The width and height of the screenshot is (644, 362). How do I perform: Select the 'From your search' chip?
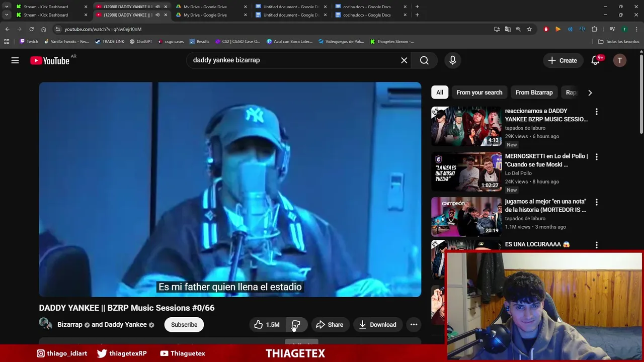[x=479, y=93]
